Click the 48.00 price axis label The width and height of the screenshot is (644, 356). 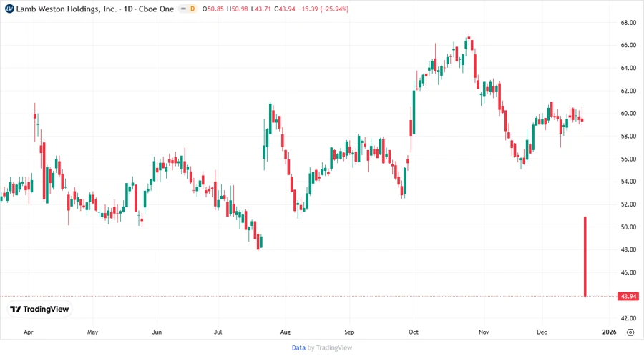click(x=628, y=249)
